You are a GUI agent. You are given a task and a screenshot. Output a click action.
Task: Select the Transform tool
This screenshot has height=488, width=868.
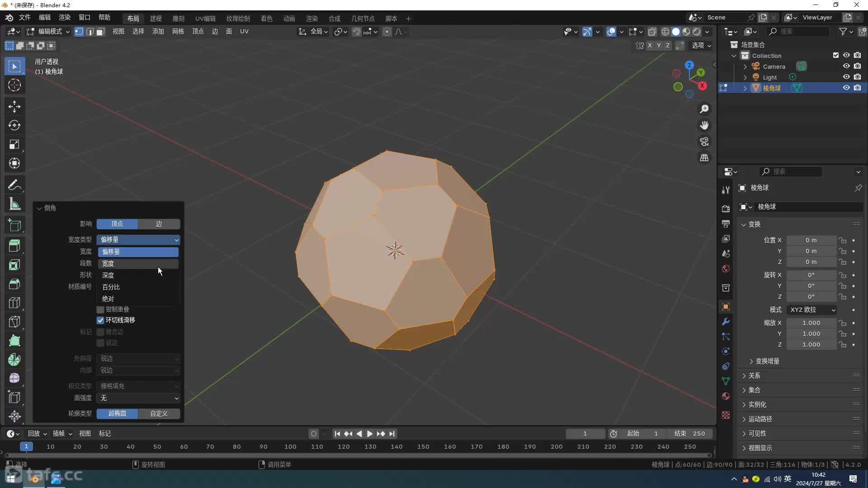(14, 163)
